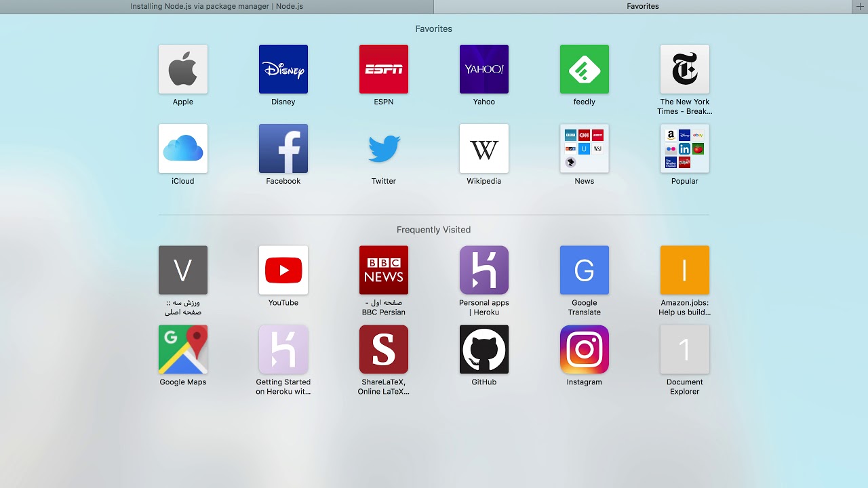Open the Wikipedia favorite icon

pos(484,148)
